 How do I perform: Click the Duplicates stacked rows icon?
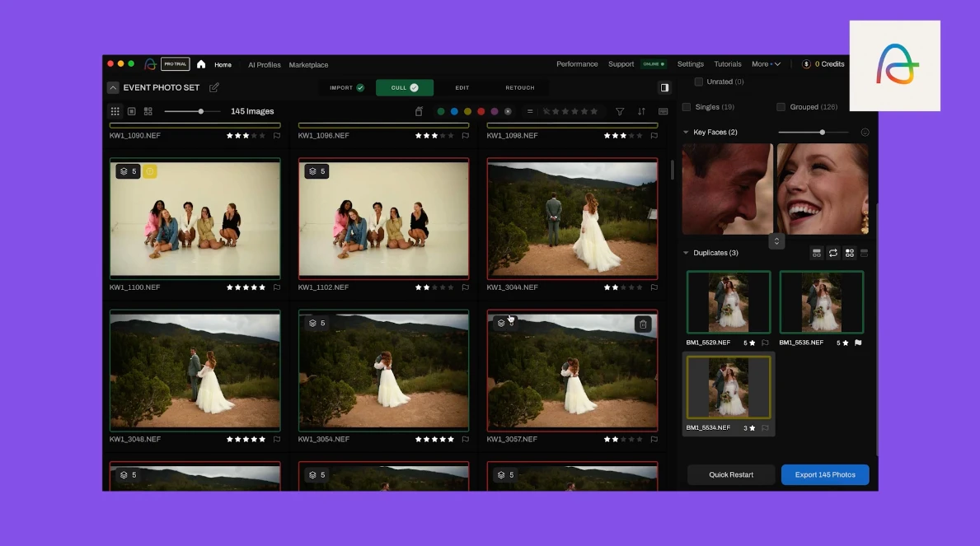[865, 253]
